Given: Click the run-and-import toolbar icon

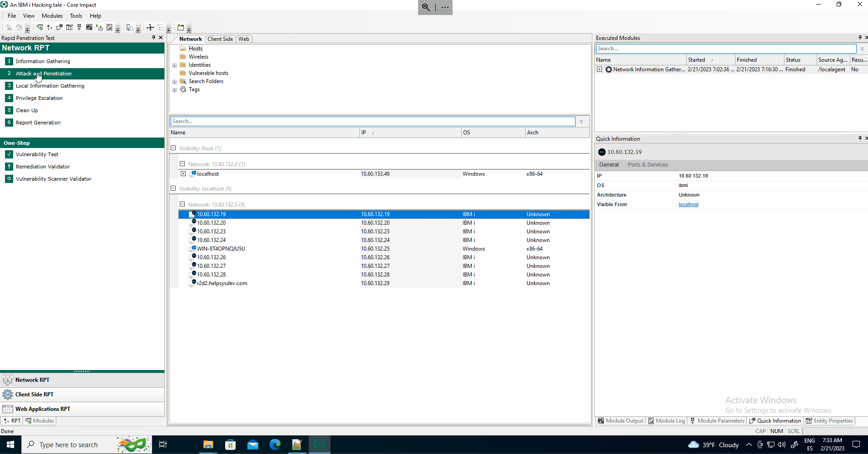Looking at the screenshot, I should click(x=99, y=27).
